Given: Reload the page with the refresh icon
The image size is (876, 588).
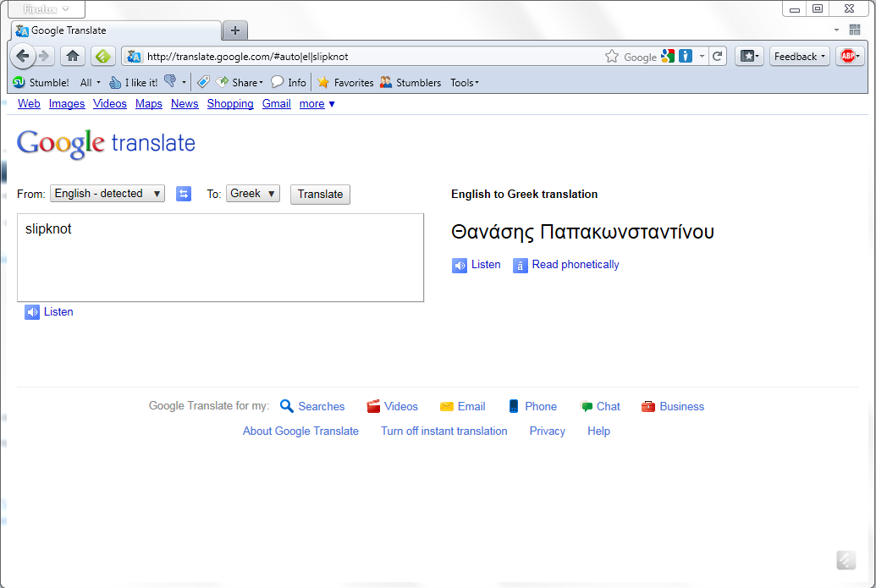Looking at the screenshot, I should (718, 56).
